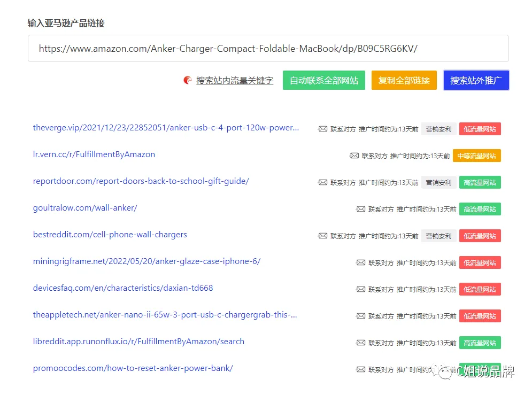Click the red 低流量网站 tag for bestreddit.com

[x=480, y=236]
